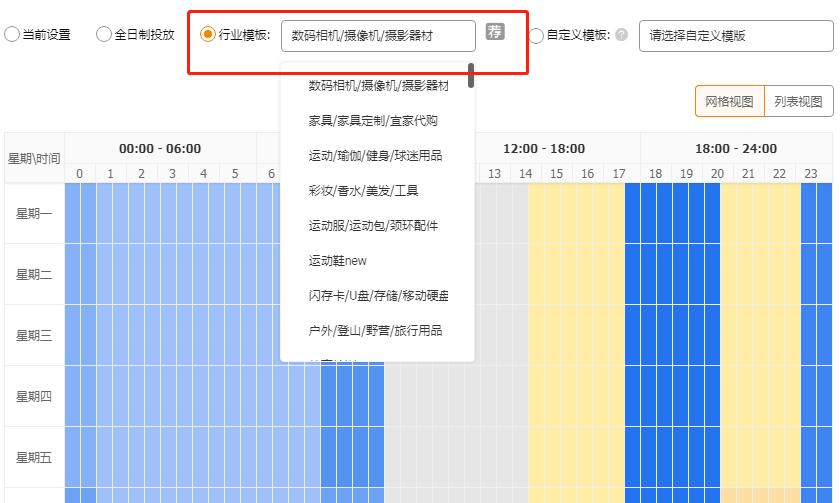Click the help icon beside 自定义模板
The width and height of the screenshot is (840, 503).
point(621,35)
